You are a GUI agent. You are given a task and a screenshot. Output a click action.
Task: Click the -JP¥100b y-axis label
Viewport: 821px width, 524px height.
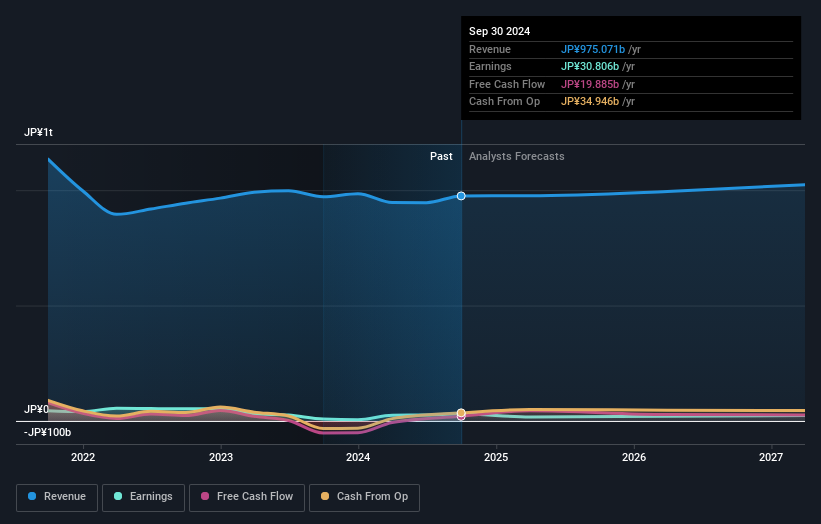(47, 432)
